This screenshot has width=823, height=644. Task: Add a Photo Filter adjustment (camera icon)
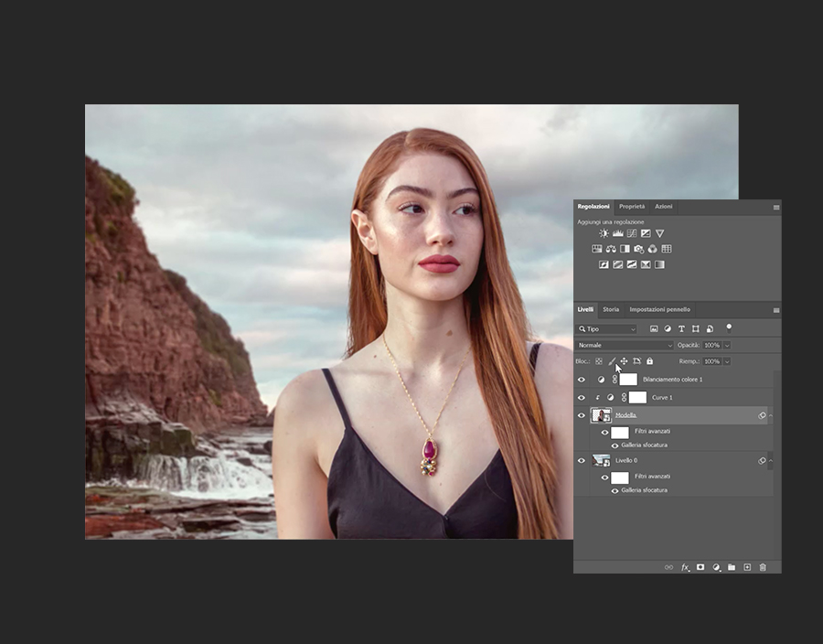point(639,249)
